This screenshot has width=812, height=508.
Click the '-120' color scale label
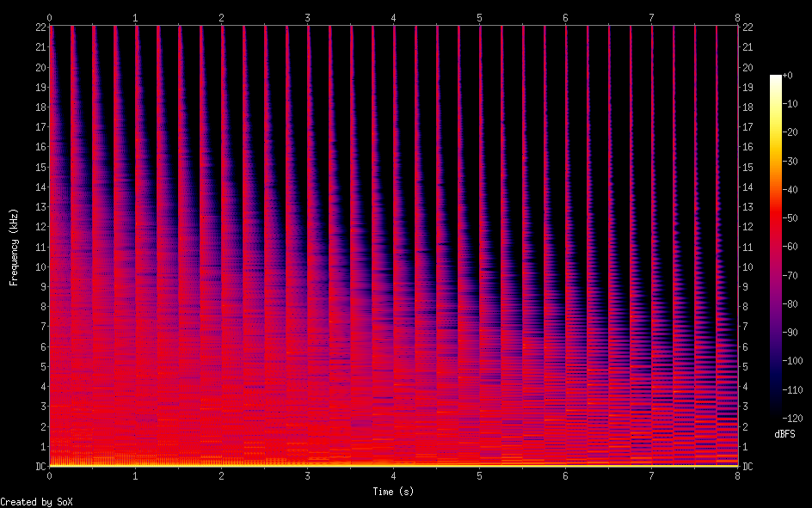pyautogui.click(x=792, y=419)
